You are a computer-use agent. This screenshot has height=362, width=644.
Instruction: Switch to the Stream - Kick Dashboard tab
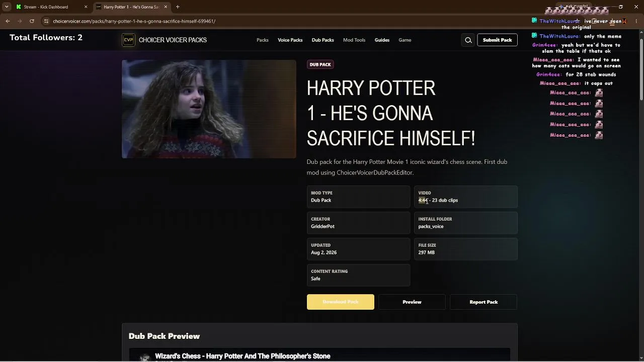pyautogui.click(x=51, y=7)
